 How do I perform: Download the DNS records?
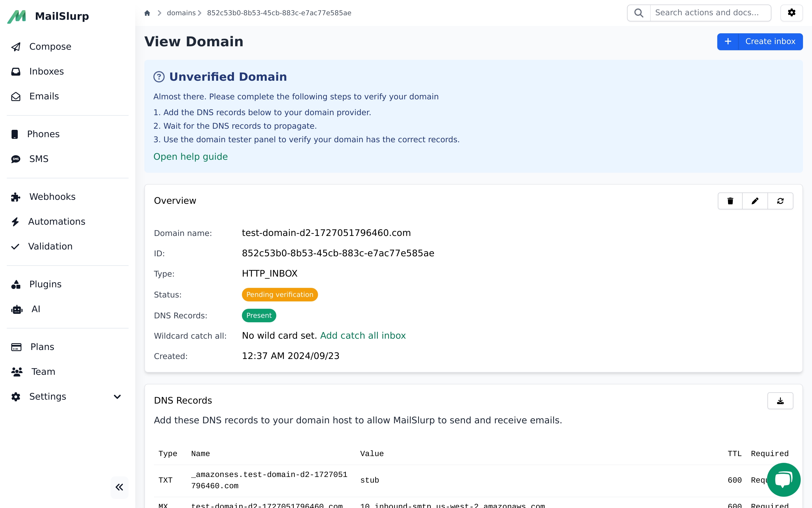(780, 401)
